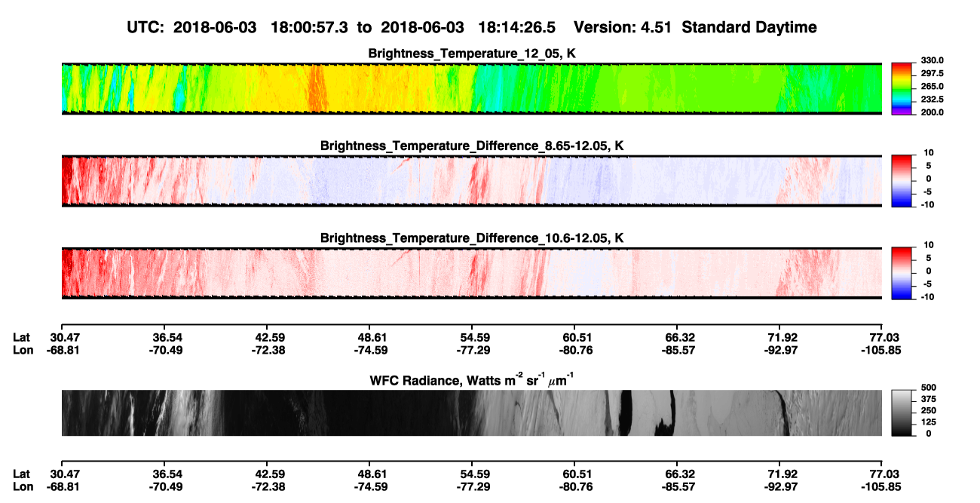Click longitude -77.29 below the WFC Radiance panel
The image size is (980, 503).
[472, 486]
